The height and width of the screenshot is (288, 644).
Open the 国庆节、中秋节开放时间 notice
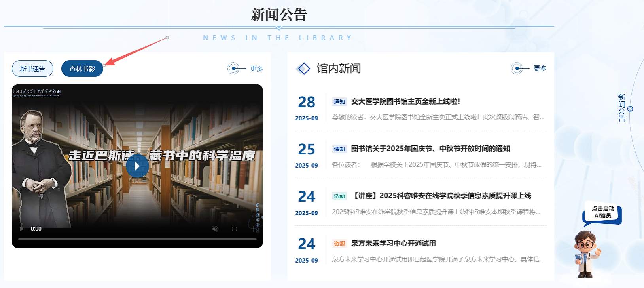coord(430,149)
